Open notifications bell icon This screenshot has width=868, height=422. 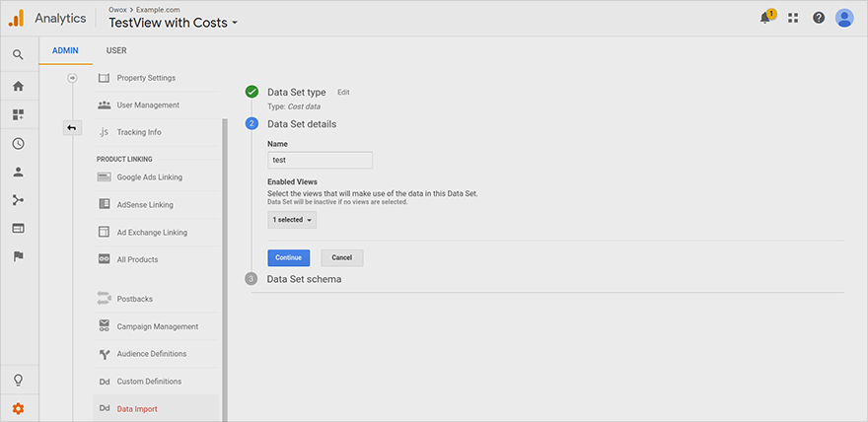766,17
